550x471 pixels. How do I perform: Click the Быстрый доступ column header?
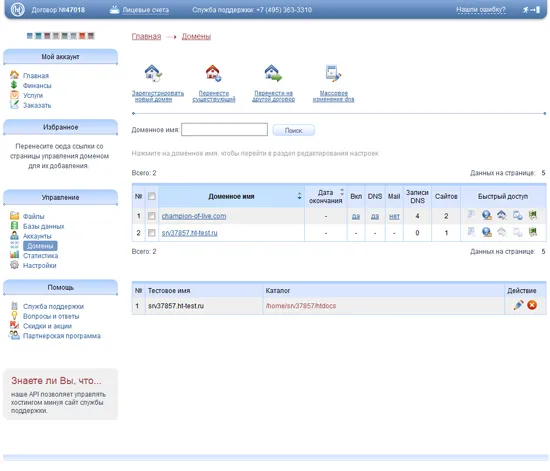coord(503,196)
